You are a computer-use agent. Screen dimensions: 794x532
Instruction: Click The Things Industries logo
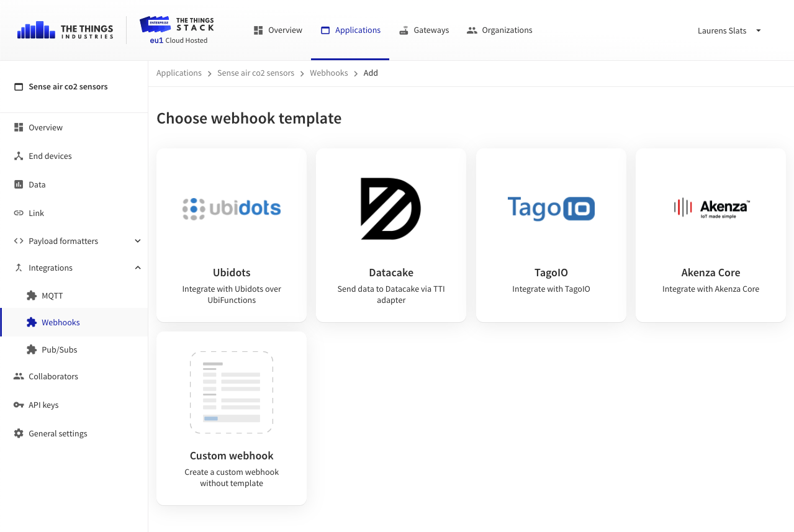(x=65, y=30)
